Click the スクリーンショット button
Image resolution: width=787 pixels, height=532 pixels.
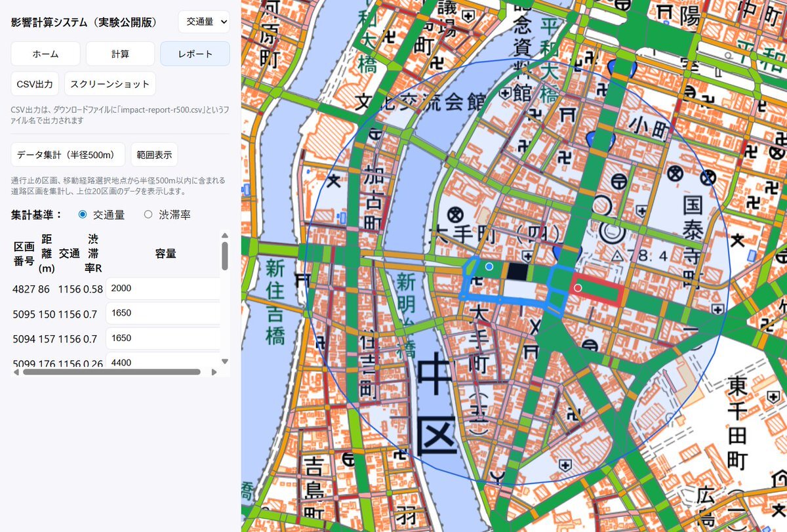tap(110, 84)
